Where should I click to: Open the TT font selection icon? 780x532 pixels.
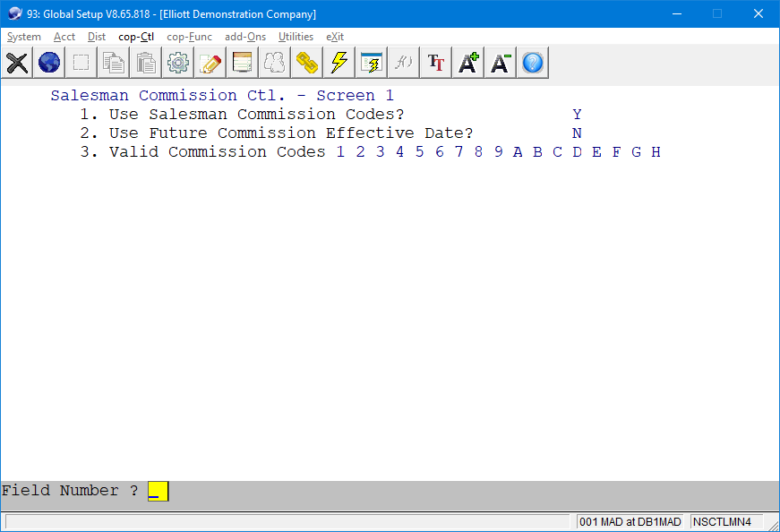436,63
